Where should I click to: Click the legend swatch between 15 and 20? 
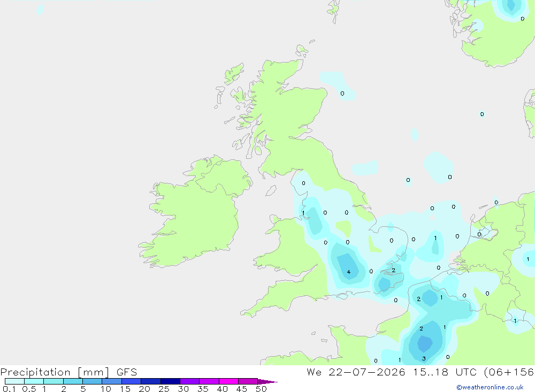click(x=131, y=381)
